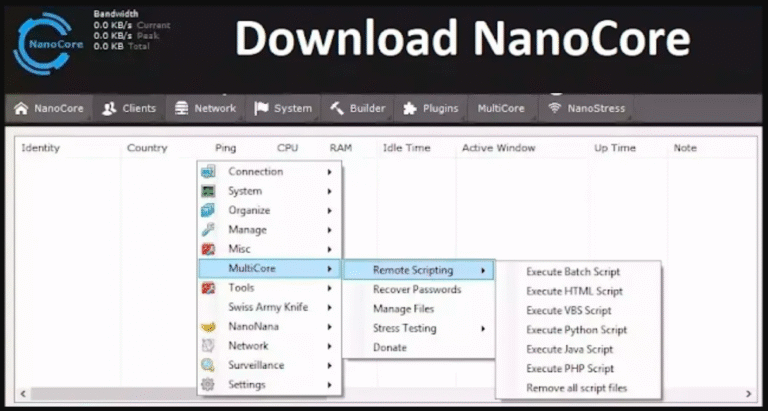Expand the Remote Scripting submenu arrow
Image resolution: width=768 pixels, height=411 pixels.
coord(483,270)
